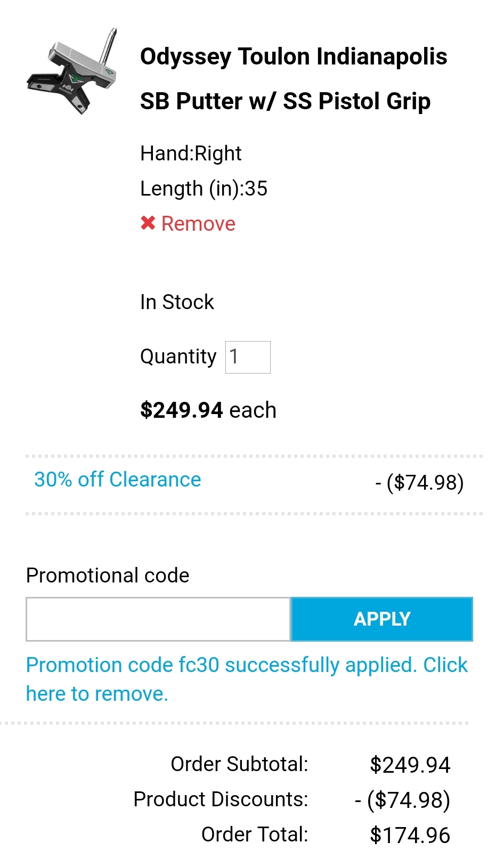Select the In Stock status text
The height and width of the screenshot is (850, 504).
click(x=177, y=302)
